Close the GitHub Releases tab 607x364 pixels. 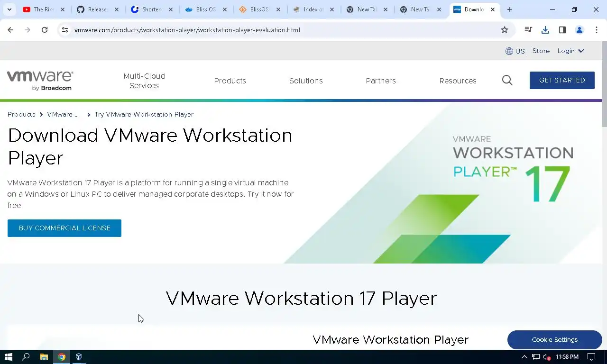(x=116, y=9)
